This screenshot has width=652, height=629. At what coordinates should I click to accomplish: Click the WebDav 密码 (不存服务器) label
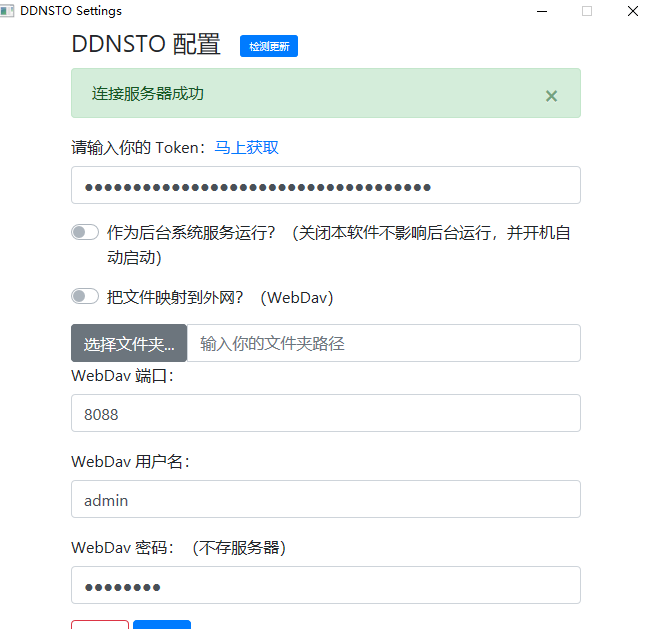(x=179, y=548)
